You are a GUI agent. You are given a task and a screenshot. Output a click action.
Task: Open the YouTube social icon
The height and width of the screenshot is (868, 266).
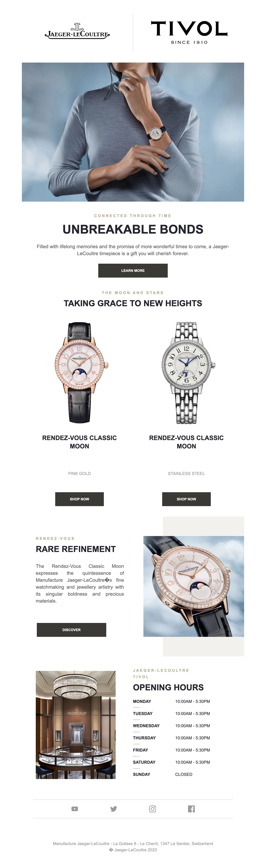75,809
